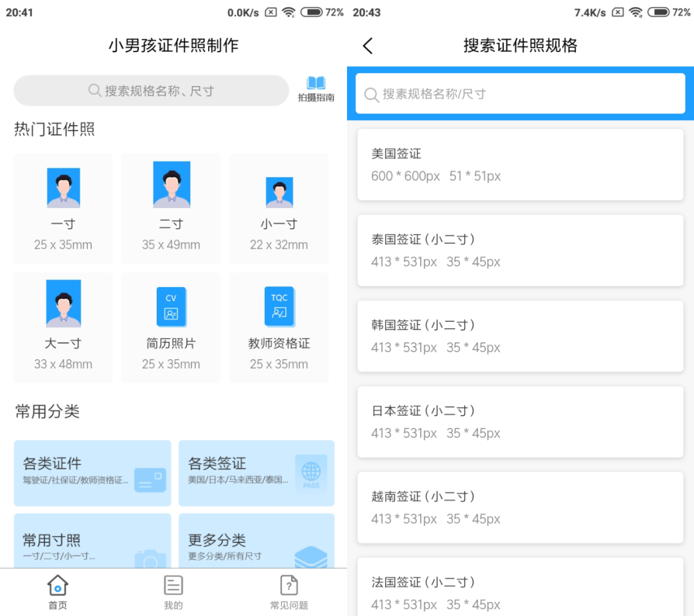The image size is (694, 616).
Task: Tap the stacked layers icon on 更多分类
Action: pyautogui.click(x=311, y=557)
